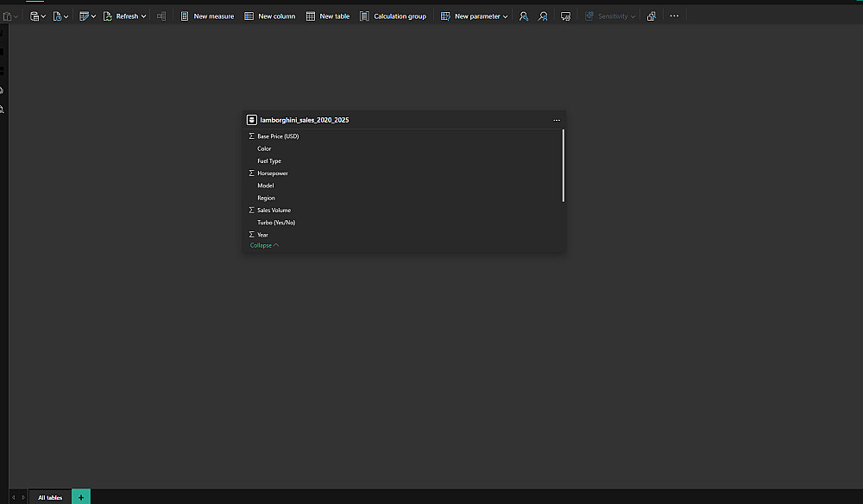Click the Publish icon
Image resolution: width=863 pixels, height=504 pixels.
click(652, 16)
